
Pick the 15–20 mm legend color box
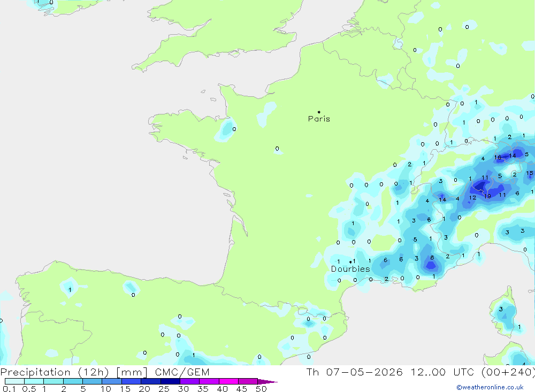pyautogui.click(x=132, y=381)
